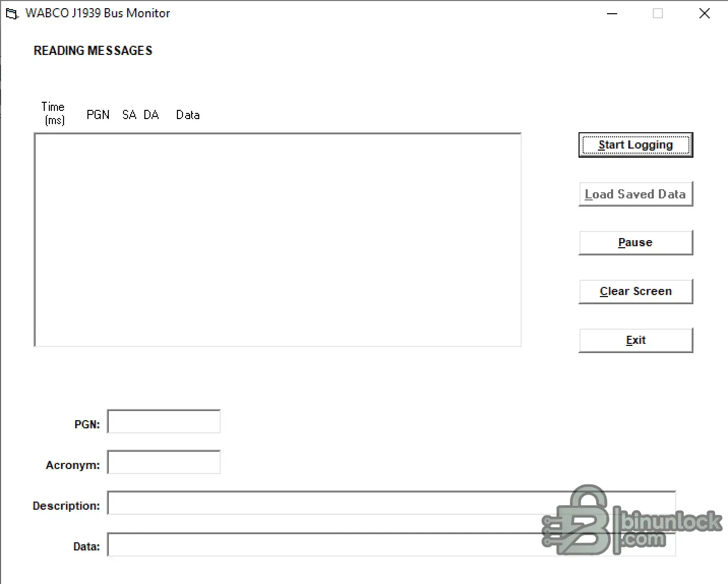This screenshot has width=728, height=584.
Task: Click the Start Logging button
Action: 635,145
